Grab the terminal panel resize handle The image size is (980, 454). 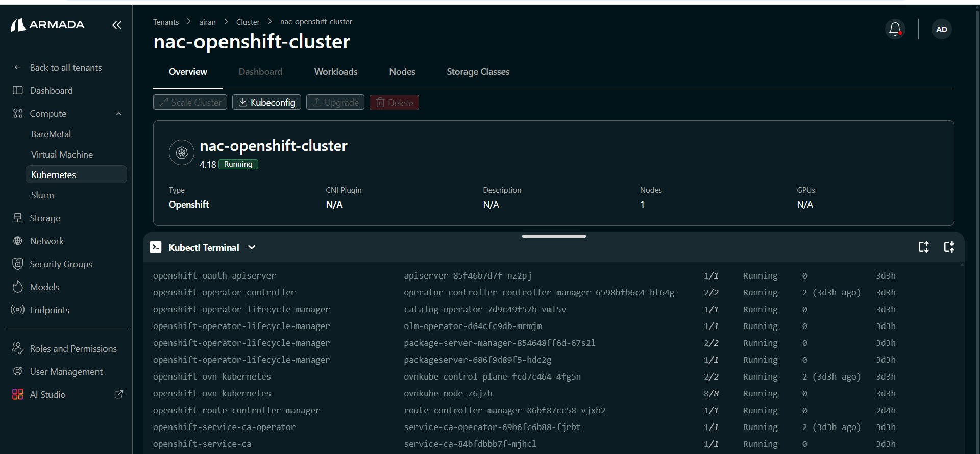pyautogui.click(x=554, y=236)
